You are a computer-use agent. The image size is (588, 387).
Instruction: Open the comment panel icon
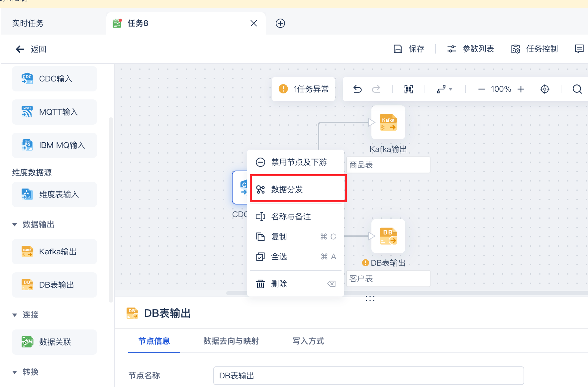[579, 49]
